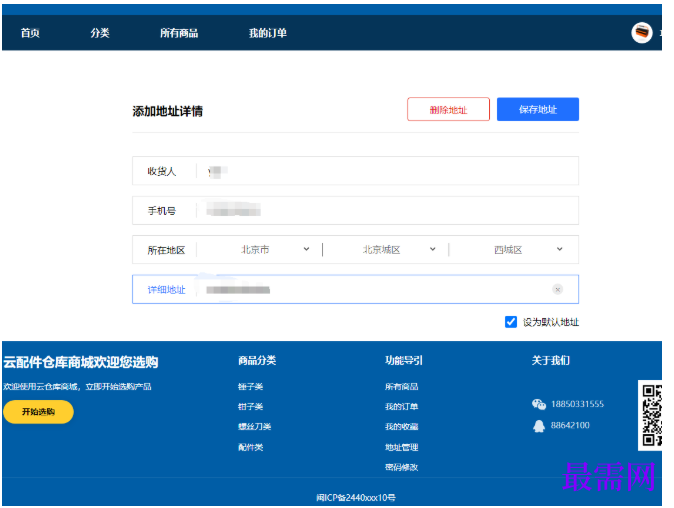Open the user avatar in the navbar
Screen dimensions: 674x508
642,33
